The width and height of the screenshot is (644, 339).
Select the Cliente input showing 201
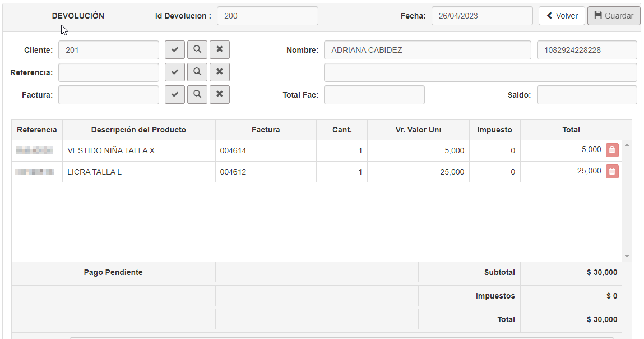[109, 50]
